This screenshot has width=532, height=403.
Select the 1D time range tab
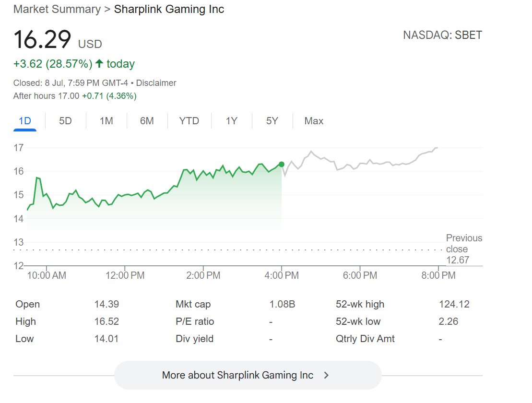(25, 121)
